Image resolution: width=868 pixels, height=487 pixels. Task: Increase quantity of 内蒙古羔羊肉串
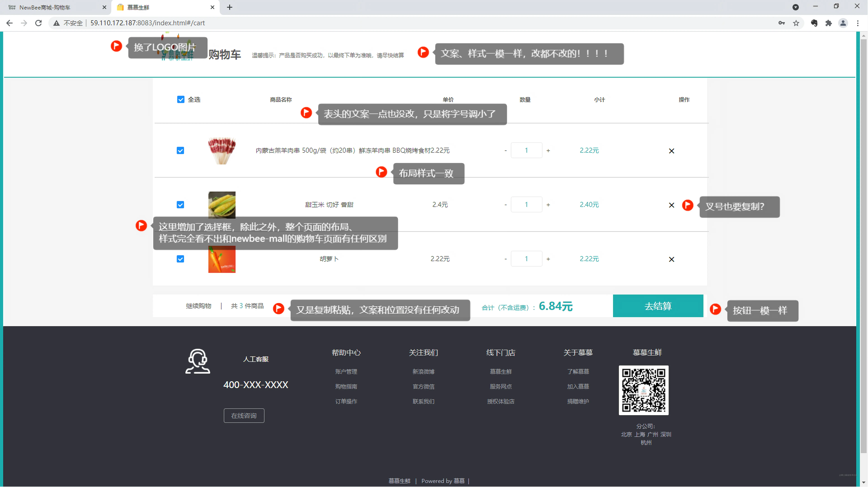click(x=548, y=151)
